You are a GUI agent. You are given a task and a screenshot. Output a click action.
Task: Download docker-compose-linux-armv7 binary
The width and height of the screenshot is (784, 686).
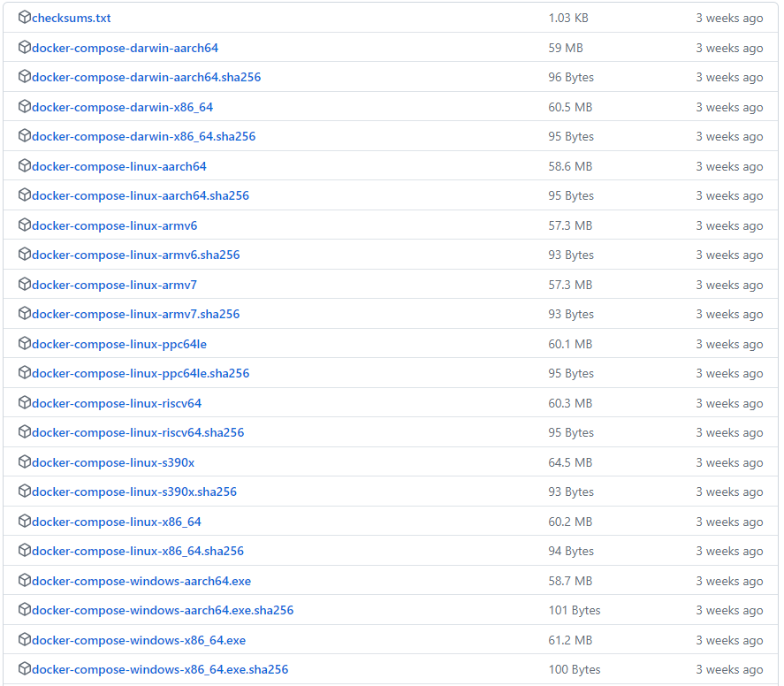coord(114,285)
